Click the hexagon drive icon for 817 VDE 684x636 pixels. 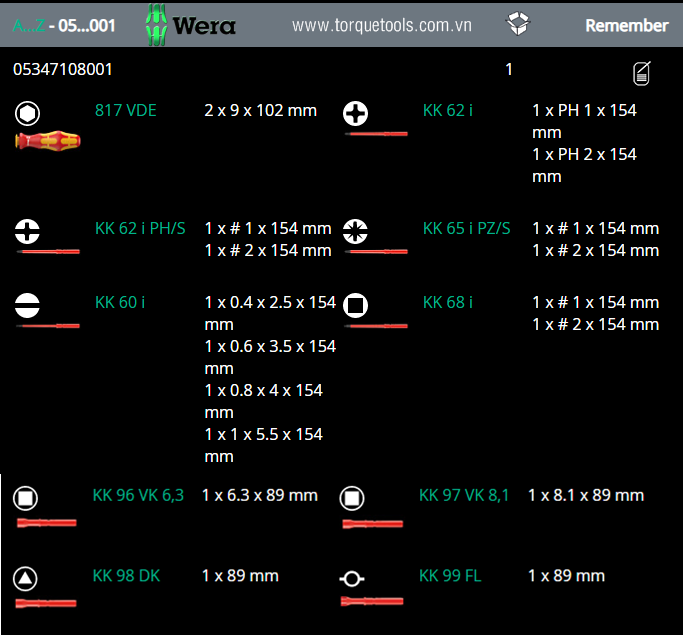(x=28, y=112)
